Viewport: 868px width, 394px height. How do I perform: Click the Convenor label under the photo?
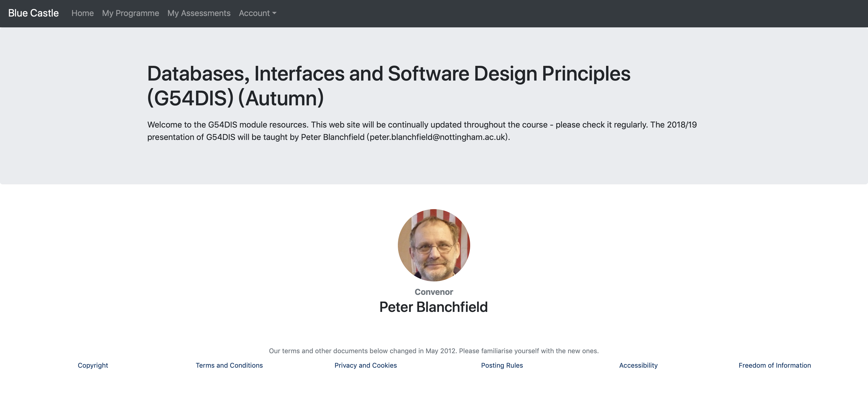434,292
